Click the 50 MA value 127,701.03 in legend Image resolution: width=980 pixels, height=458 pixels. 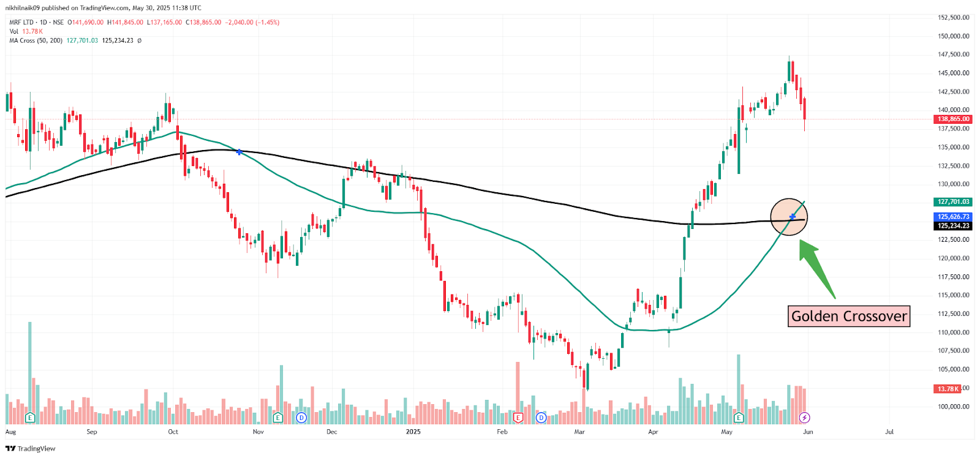coord(82,40)
